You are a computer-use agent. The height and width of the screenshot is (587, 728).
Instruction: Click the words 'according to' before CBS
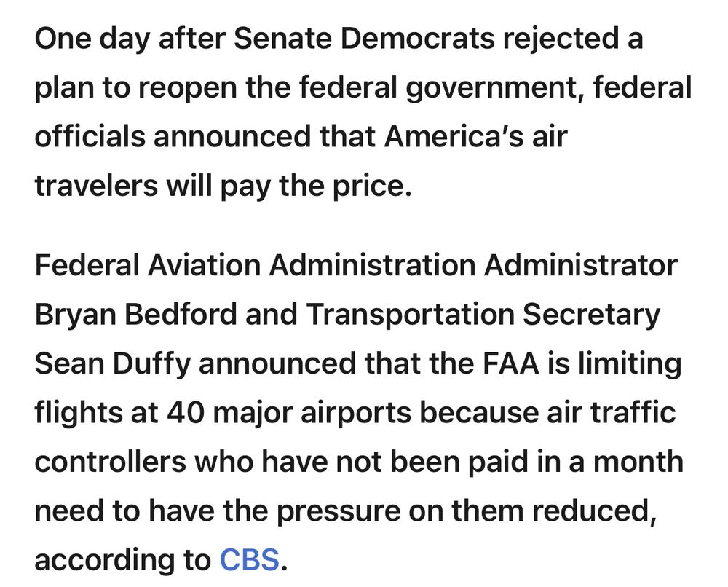click(122, 561)
